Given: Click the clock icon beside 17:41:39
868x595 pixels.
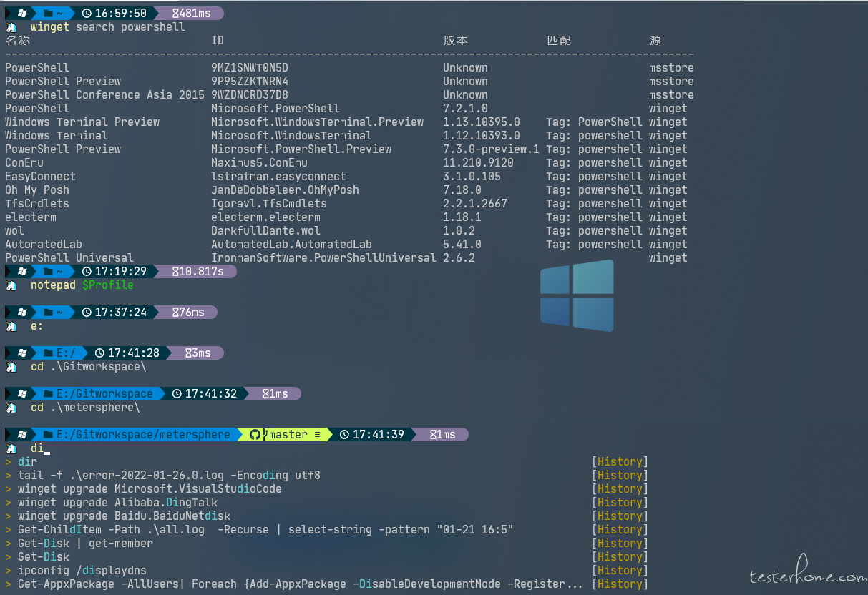Looking at the screenshot, I should [345, 434].
